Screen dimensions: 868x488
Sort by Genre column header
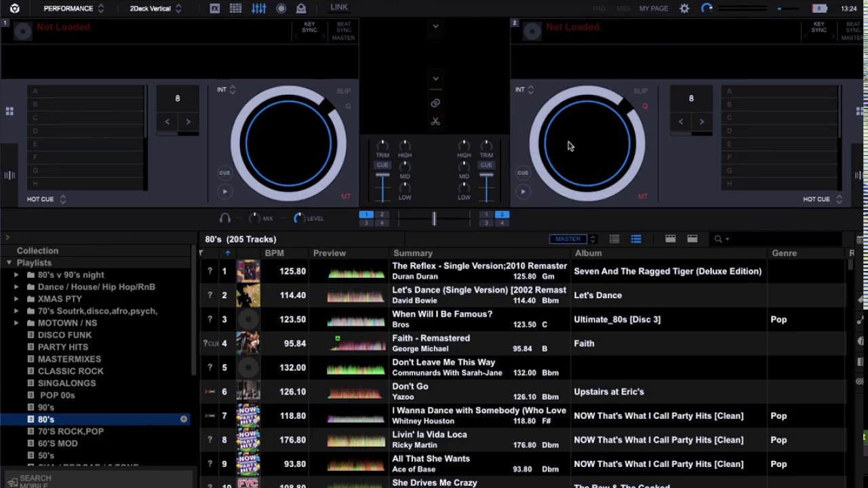click(784, 253)
